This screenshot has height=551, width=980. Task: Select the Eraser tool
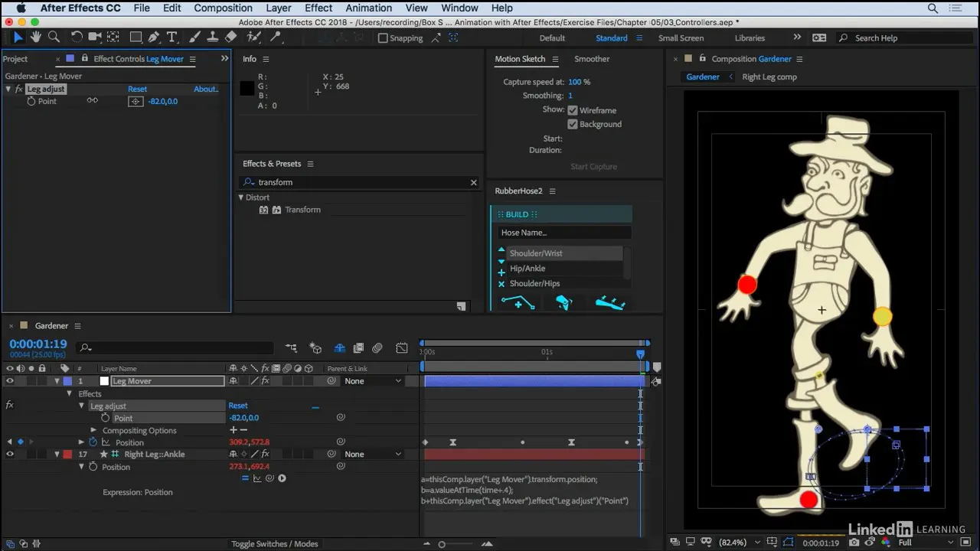(230, 37)
